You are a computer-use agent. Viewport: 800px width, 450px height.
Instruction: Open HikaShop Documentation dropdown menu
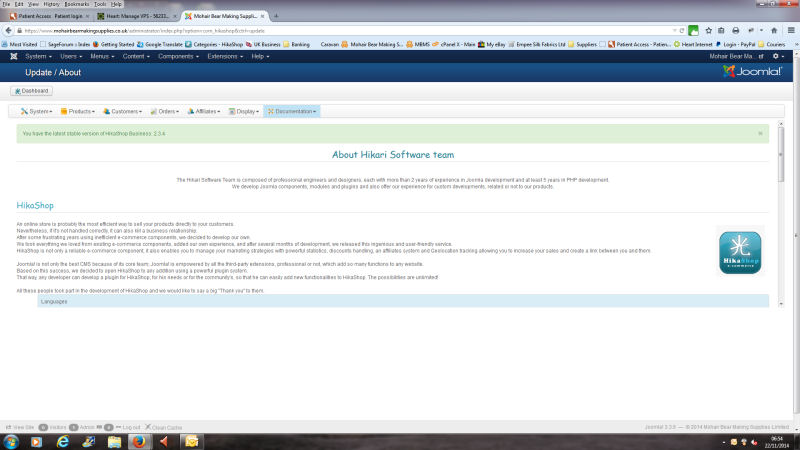point(292,111)
